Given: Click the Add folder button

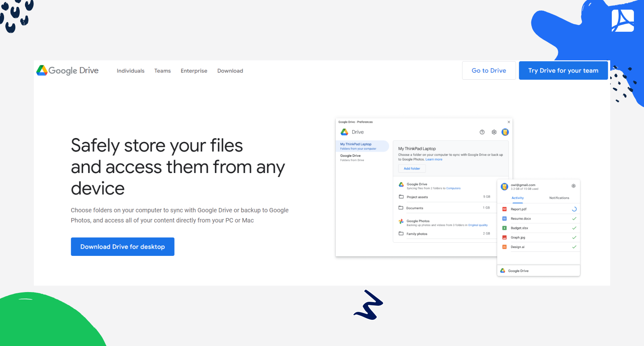Looking at the screenshot, I should (412, 169).
